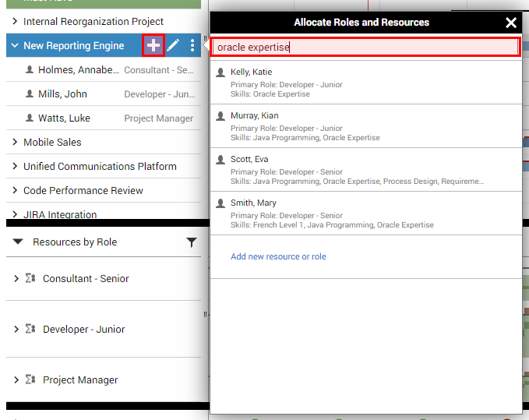The image size is (529, 420).
Task: Expand the Code Performance Review project
Action: click(15, 190)
